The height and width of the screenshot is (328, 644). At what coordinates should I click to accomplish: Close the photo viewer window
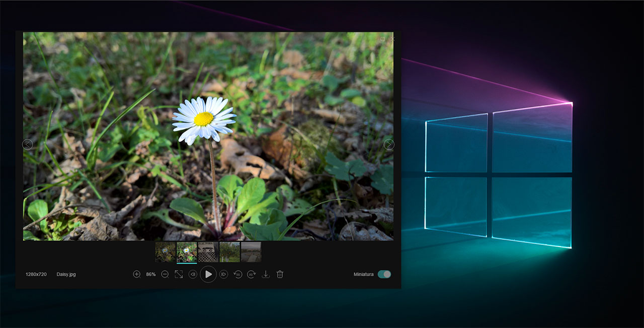click(393, 39)
